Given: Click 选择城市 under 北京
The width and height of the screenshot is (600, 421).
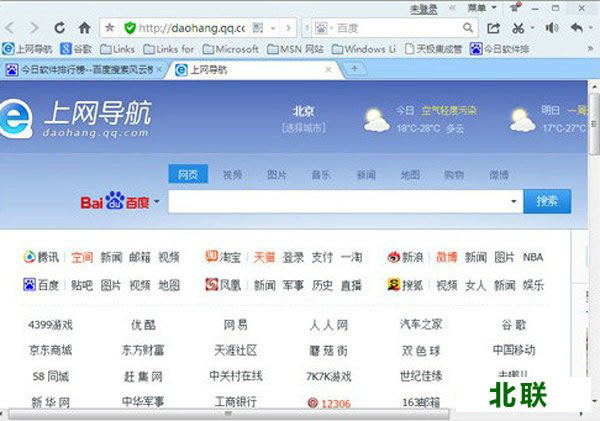Looking at the screenshot, I should point(304,128).
